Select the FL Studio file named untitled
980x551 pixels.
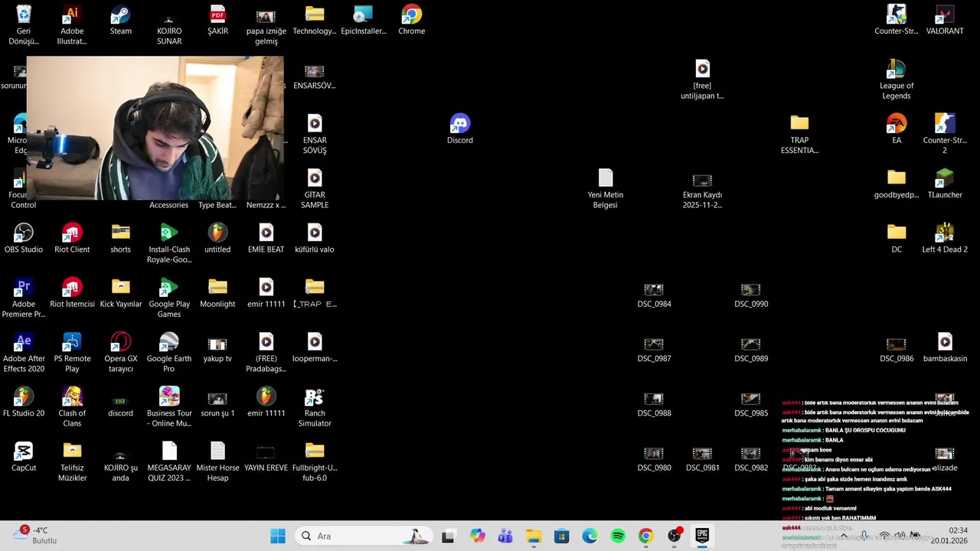pos(217,239)
